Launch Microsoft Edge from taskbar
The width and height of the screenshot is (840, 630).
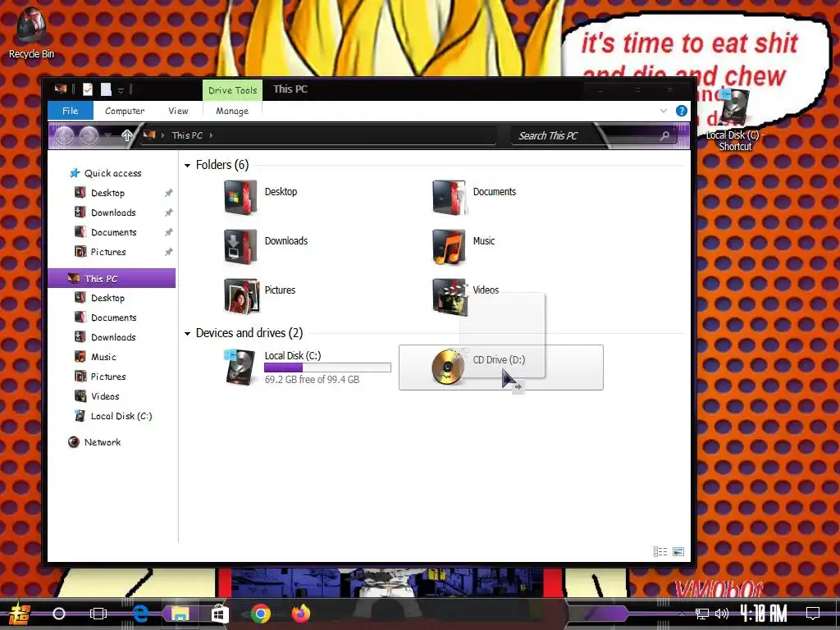pos(139,614)
